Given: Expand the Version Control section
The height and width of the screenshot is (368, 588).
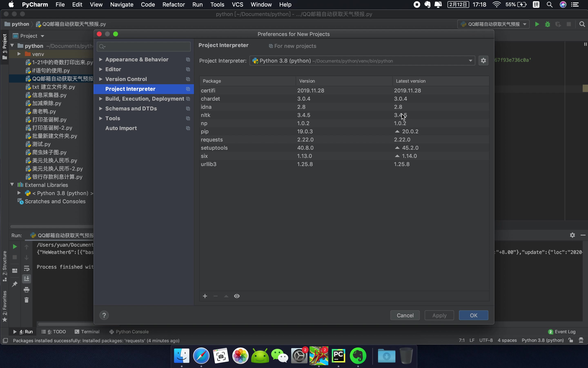Looking at the screenshot, I should tap(100, 79).
